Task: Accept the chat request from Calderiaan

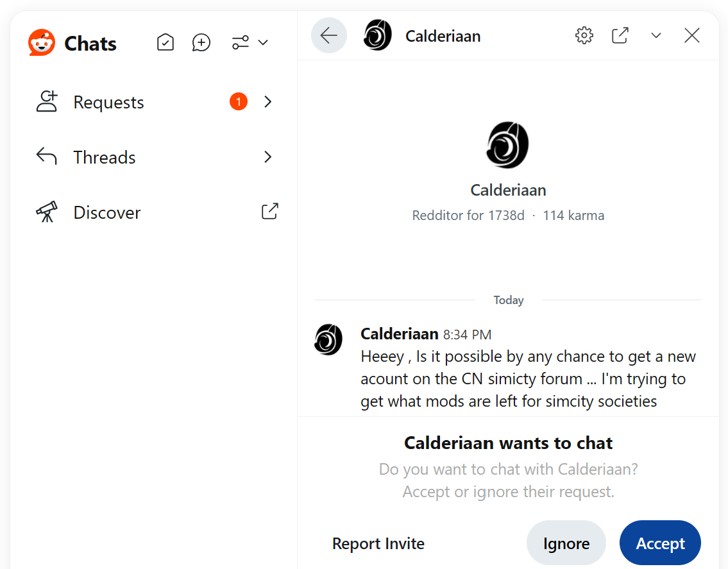Action: [660, 543]
